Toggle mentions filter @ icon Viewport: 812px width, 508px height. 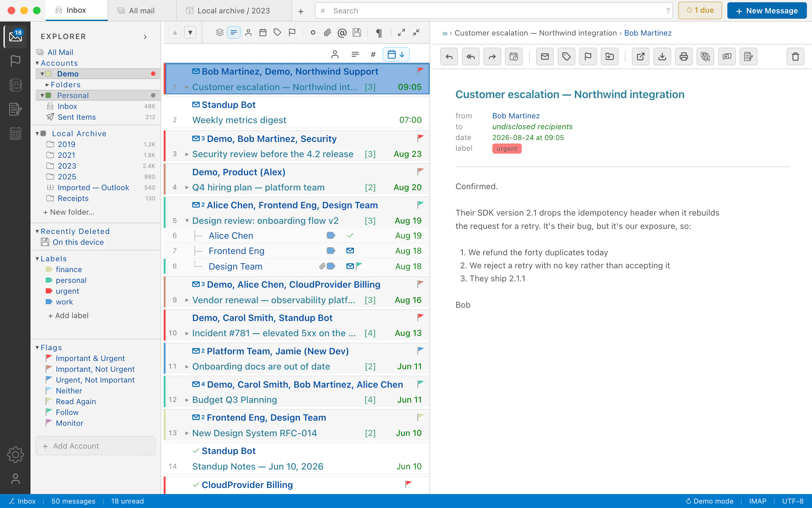point(342,32)
